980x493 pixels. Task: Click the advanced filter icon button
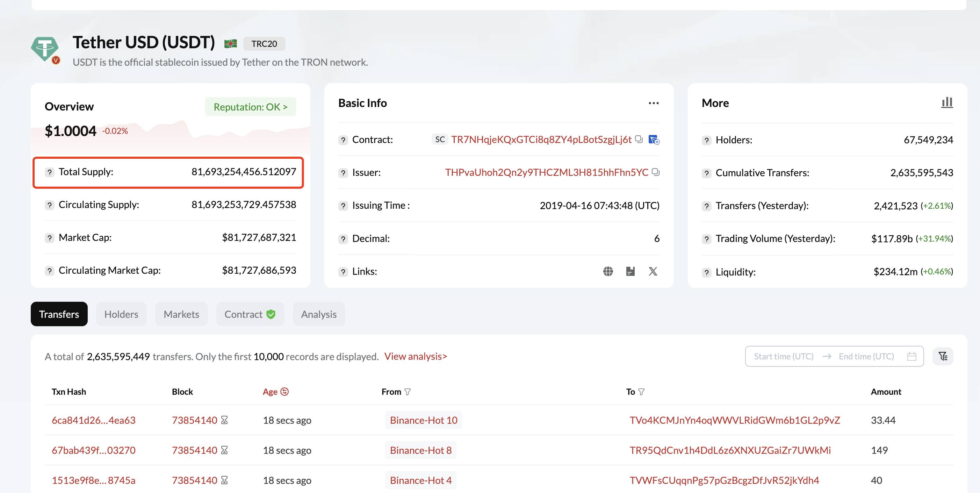coord(943,356)
